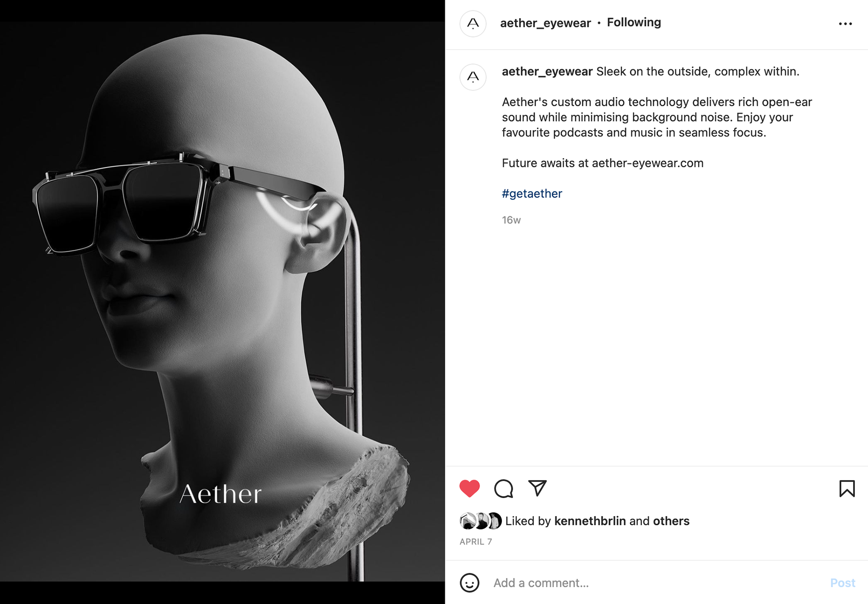This screenshot has width=868, height=604.
Task: Open more options three-dot menu
Action: point(845,24)
